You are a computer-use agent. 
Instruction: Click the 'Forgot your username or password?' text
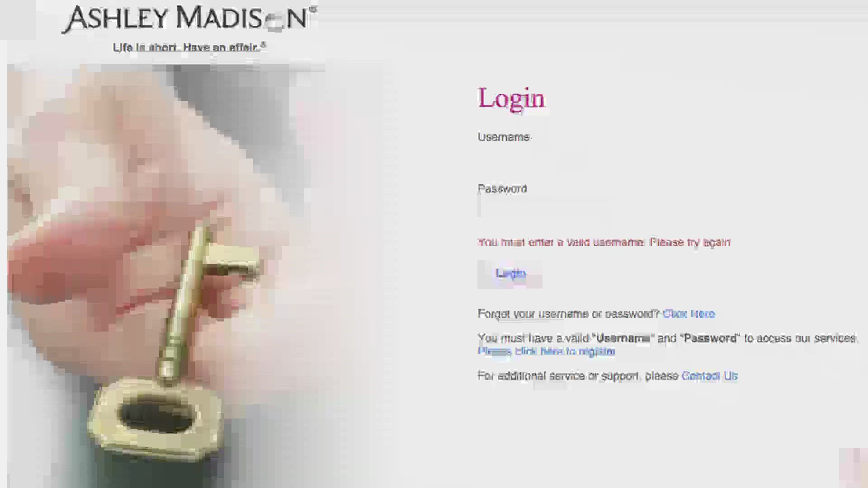point(569,314)
